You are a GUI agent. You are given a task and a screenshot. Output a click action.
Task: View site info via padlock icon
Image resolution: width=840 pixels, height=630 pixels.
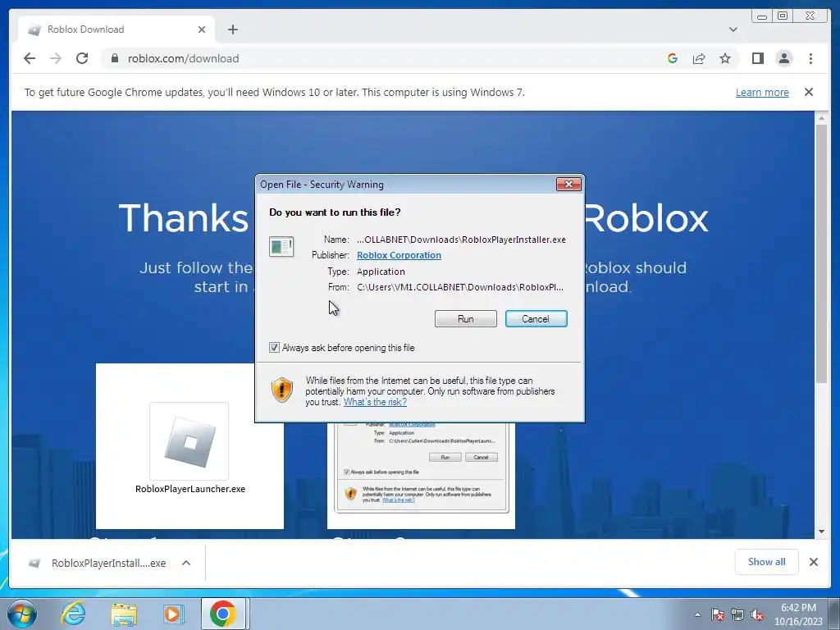(114, 58)
